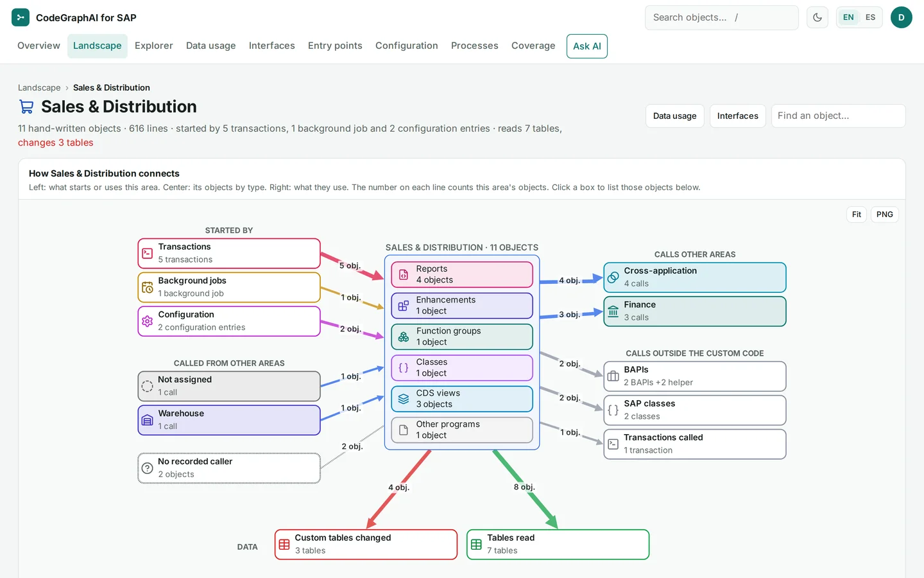The height and width of the screenshot is (578, 924).
Task: Open the Overview tab
Action: 38,46
